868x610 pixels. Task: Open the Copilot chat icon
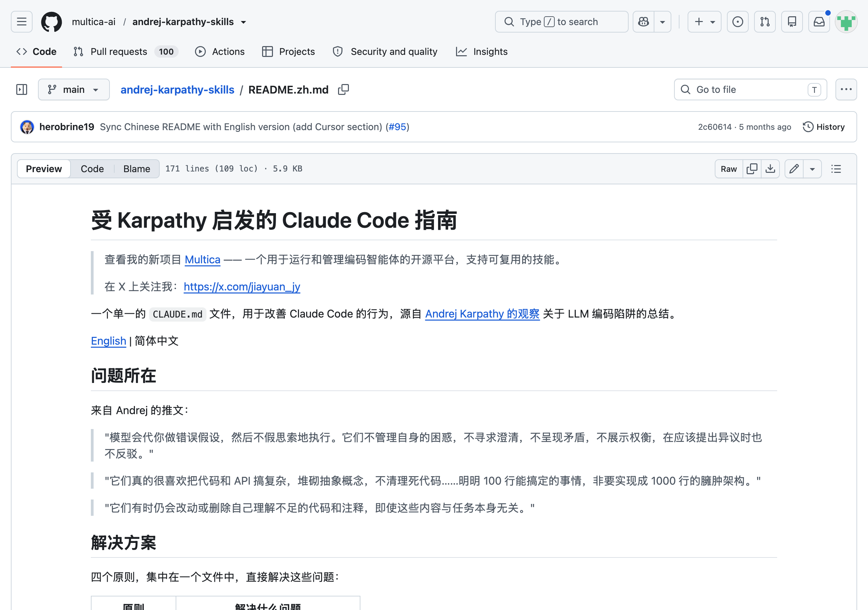click(644, 22)
